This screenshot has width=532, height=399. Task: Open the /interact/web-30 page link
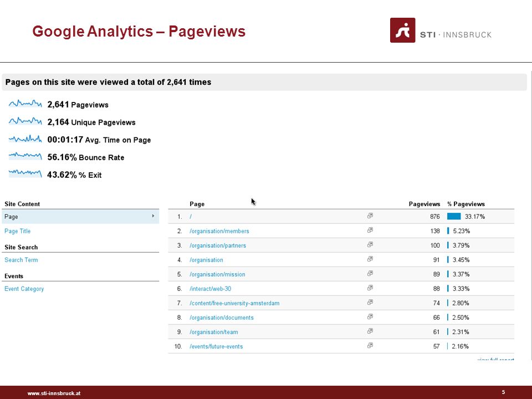tap(211, 289)
